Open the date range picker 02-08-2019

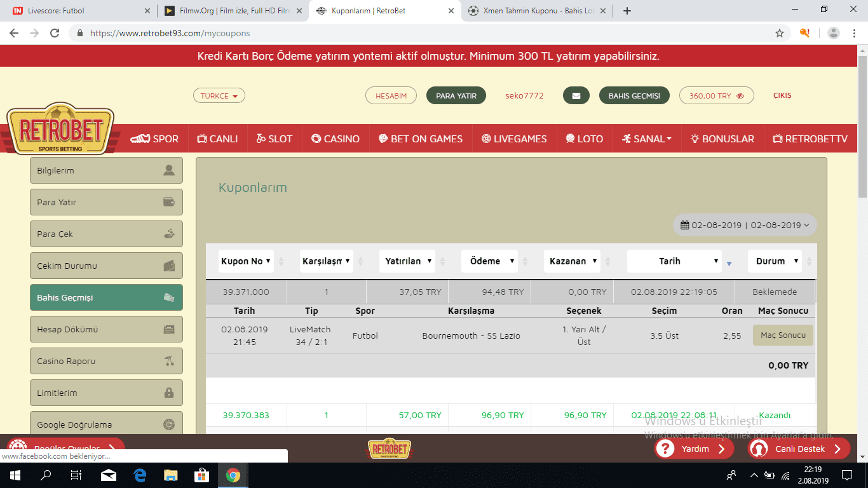[x=745, y=225]
